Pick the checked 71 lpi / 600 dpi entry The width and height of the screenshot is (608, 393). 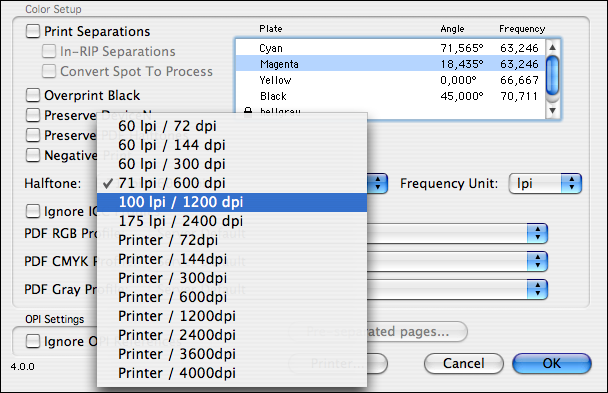point(232,183)
